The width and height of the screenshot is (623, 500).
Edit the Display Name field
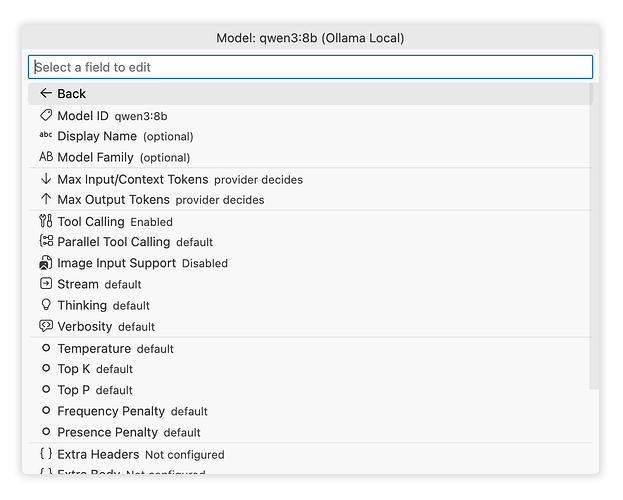(310, 136)
